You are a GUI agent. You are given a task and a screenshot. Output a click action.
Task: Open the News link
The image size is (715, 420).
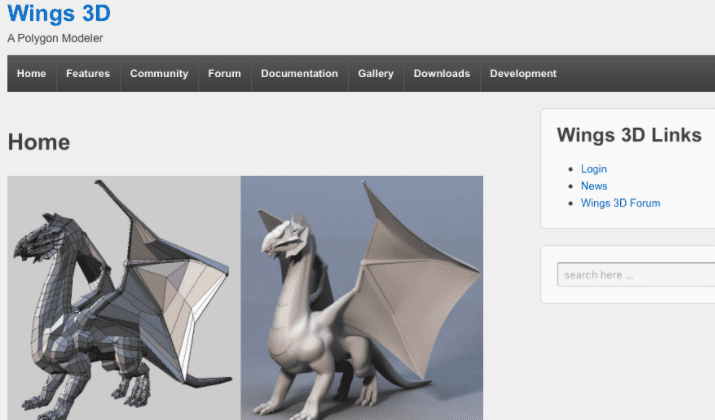point(594,186)
